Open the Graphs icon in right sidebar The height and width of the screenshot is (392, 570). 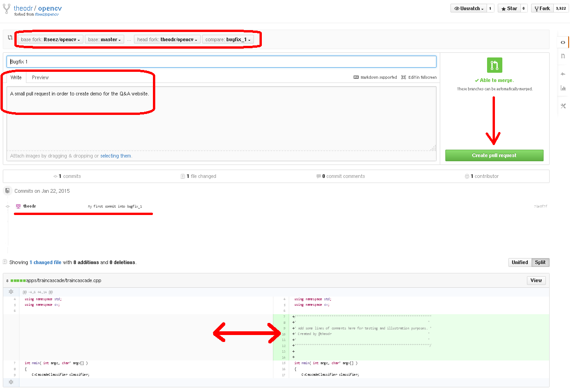pos(563,88)
